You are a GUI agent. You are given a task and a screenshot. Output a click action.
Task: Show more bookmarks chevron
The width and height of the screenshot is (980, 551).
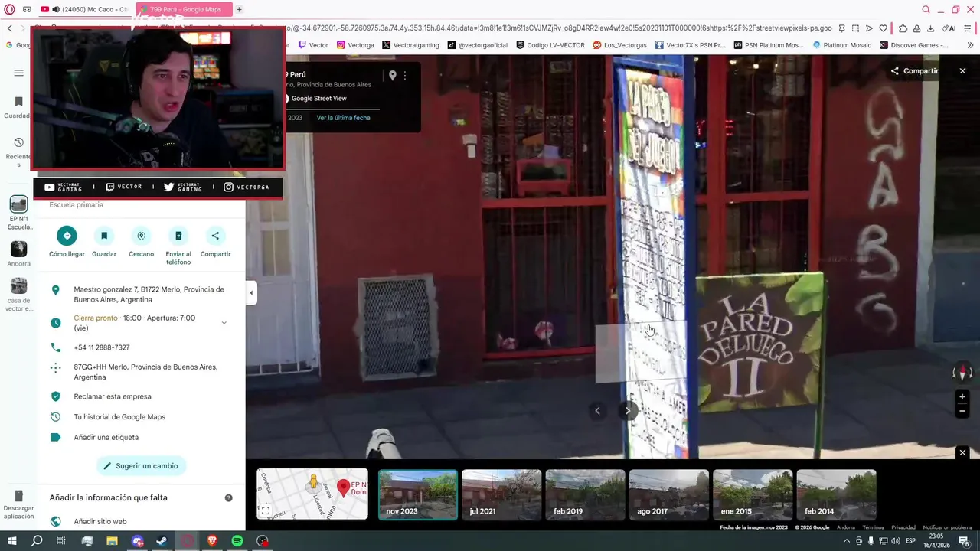coord(971,45)
